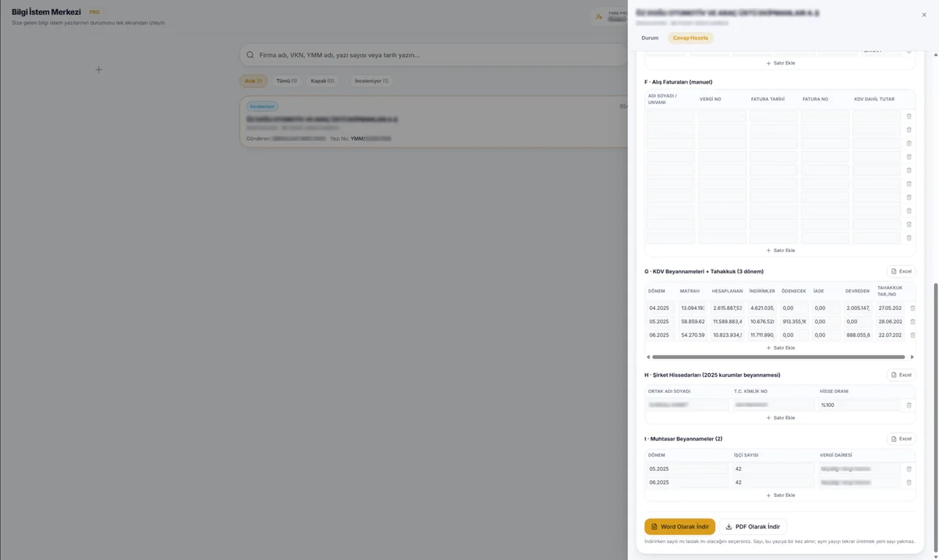
Task: Add a row to Muhtasar Beyannameler table
Action: click(x=781, y=495)
